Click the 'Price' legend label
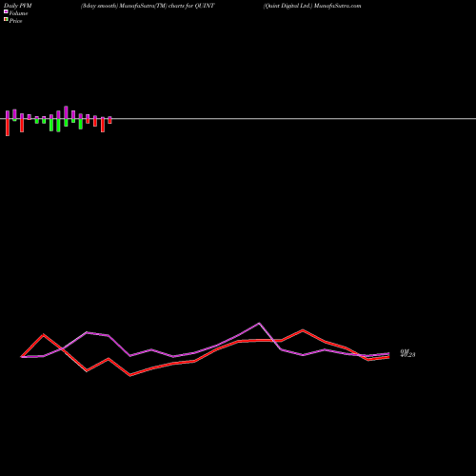This screenshot has width=476, height=476. [x=15, y=21]
